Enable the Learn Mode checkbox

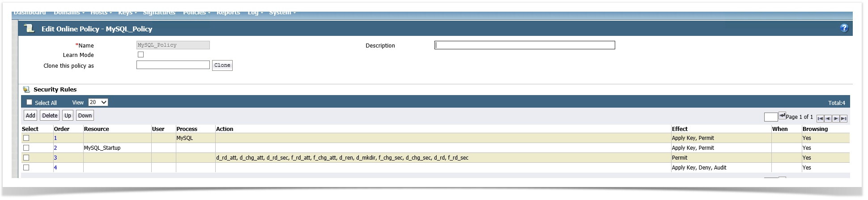(140, 55)
